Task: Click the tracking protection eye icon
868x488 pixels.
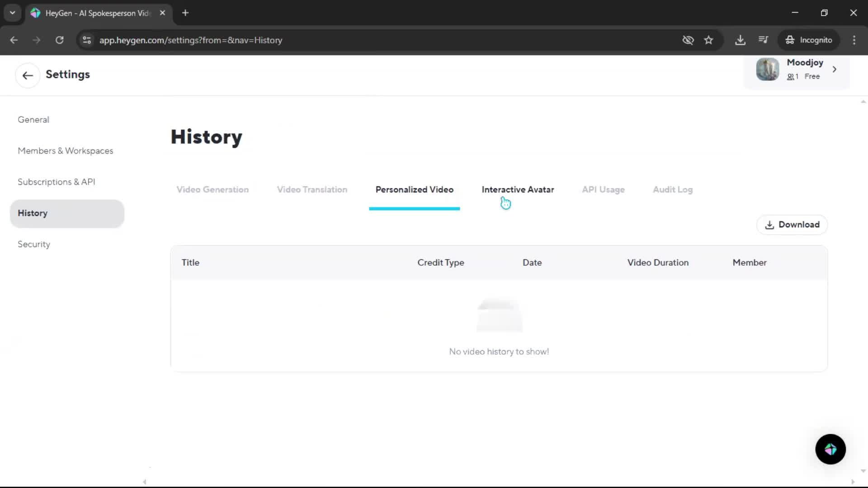Action: pyautogui.click(x=688, y=40)
